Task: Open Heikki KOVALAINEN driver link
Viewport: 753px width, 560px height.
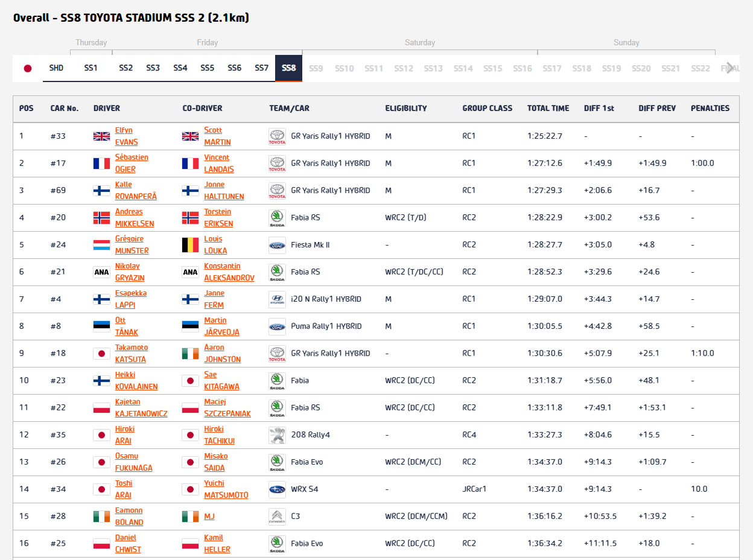Action: [136, 381]
